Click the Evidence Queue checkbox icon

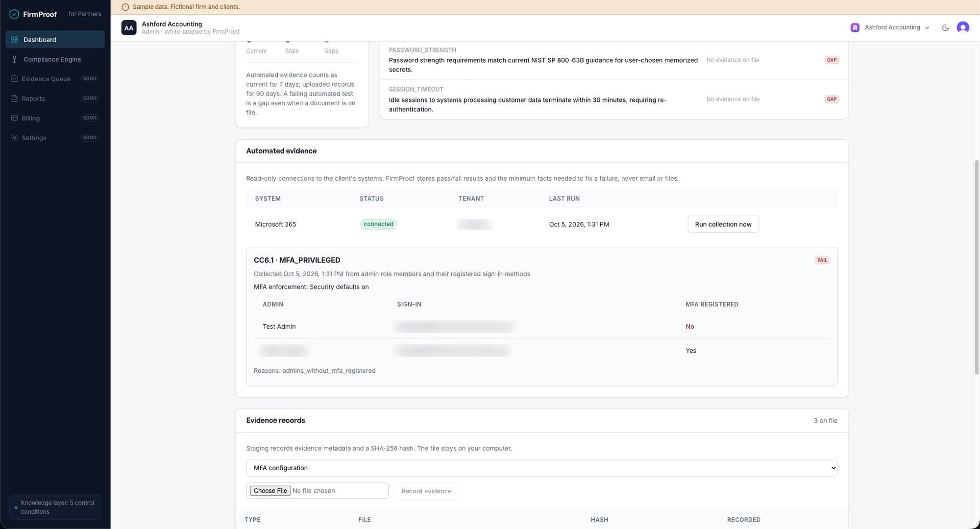14,79
